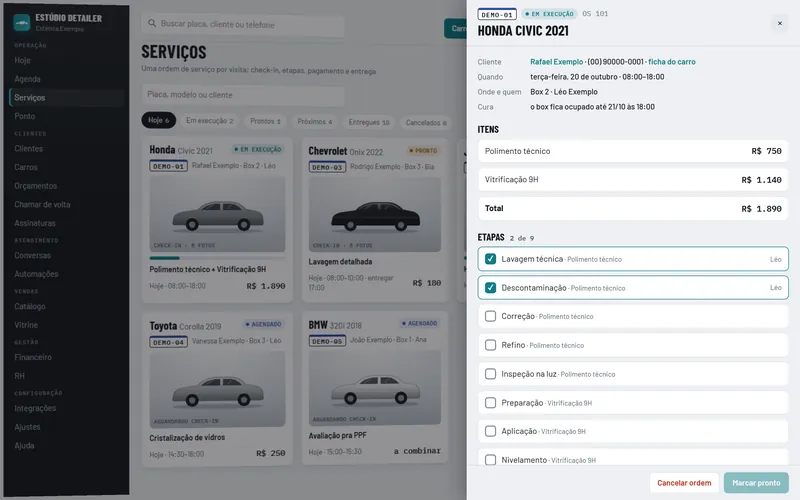Check the Preparação step
Image resolution: width=800 pixels, height=500 pixels.
pyautogui.click(x=490, y=403)
